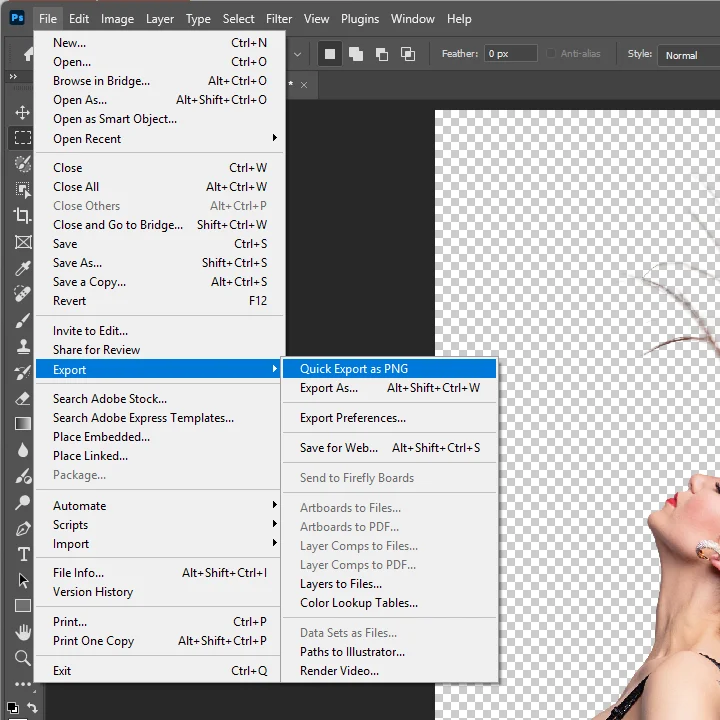Open the Plugins menu
The width and height of the screenshot is (720, 720).
[x=360, y=19]
